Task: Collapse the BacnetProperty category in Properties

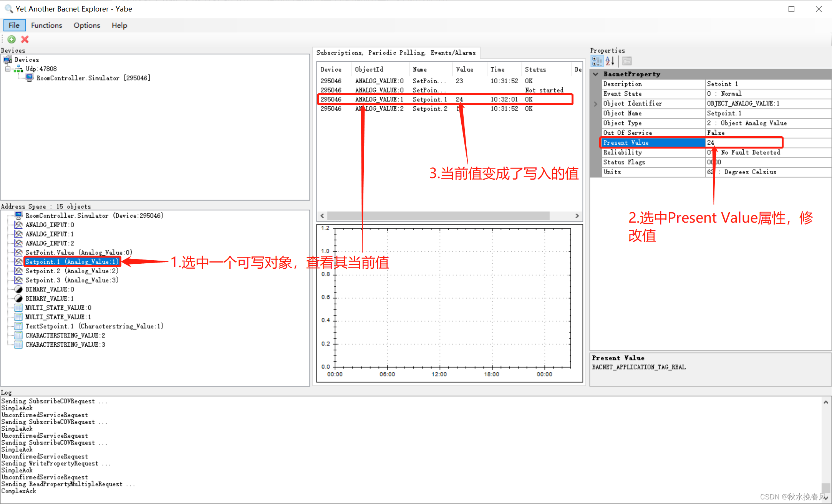Action: [x=596, y=74]
